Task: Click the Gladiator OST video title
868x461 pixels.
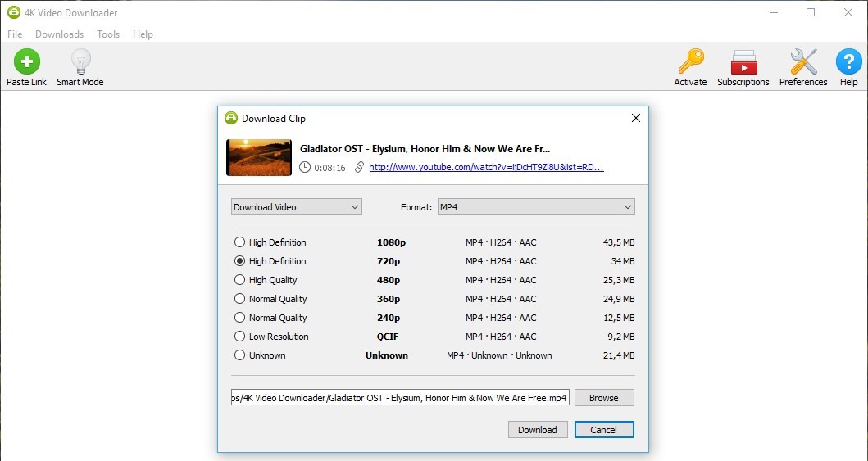Action: (425, 149)
